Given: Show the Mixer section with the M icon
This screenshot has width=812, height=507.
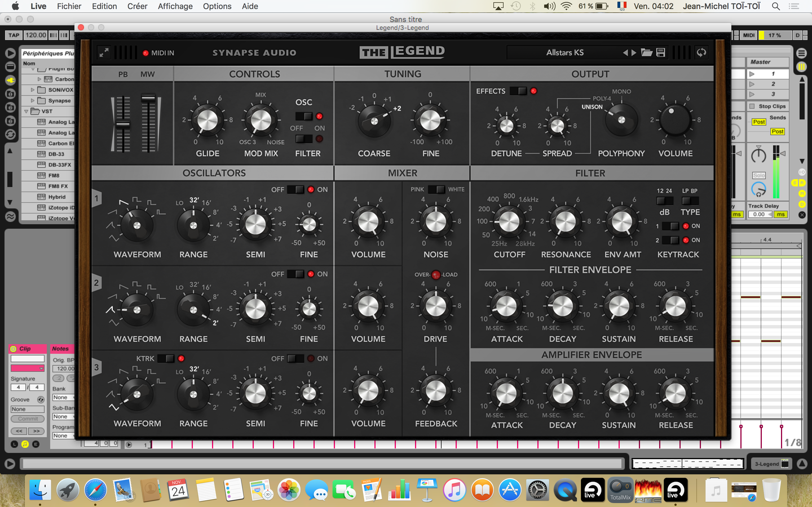Looking at the screenshot, I should tap(802, 194).
